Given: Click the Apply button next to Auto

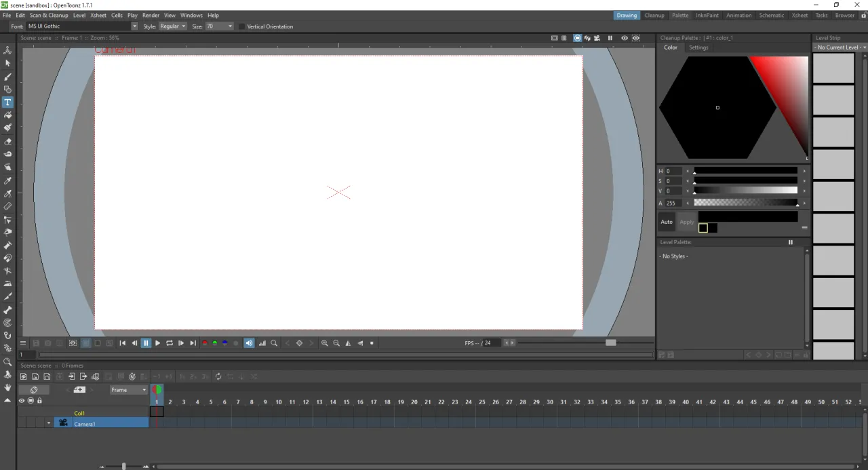Looking at the screenshot, I should 686,222.
